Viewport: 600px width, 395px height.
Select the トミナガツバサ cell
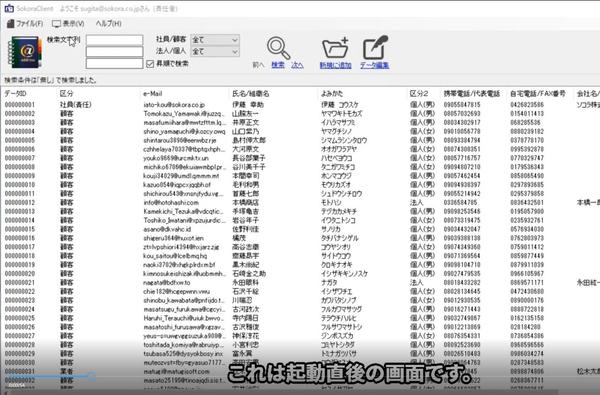coord(338,354)
